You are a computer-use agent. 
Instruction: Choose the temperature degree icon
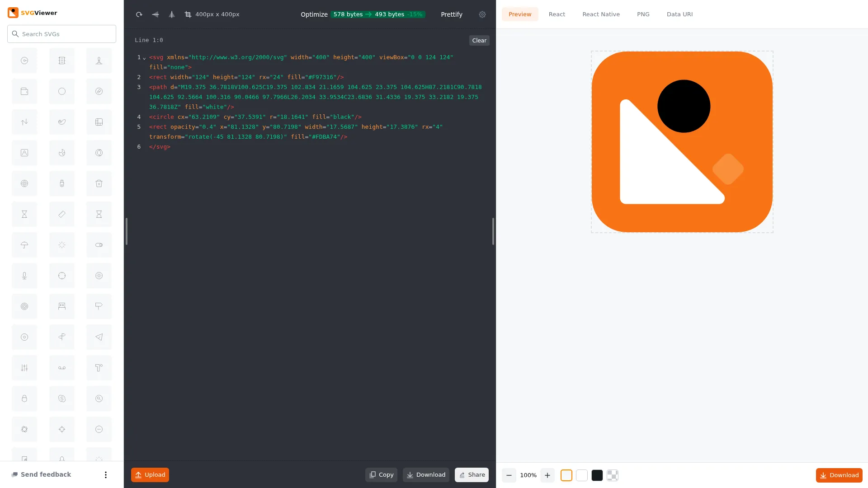click(99, 368)
